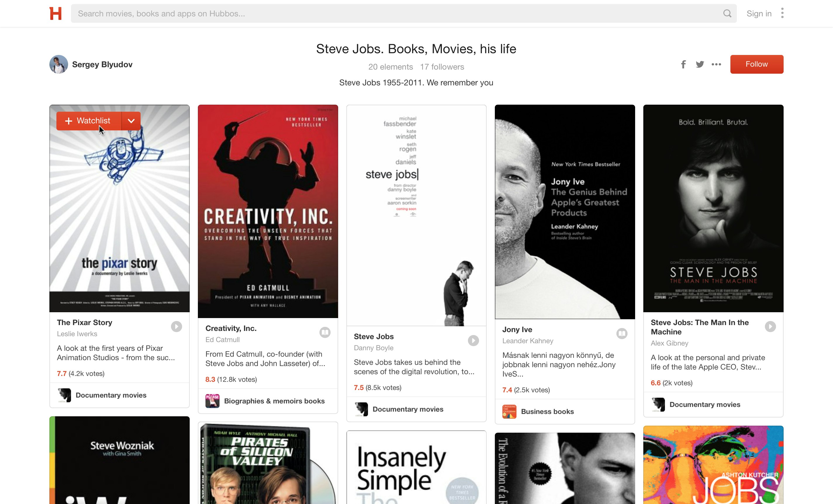The image size is (833, 504).
Task: Add The Pixar Story to Watchlist
Action: click(89, 121)
